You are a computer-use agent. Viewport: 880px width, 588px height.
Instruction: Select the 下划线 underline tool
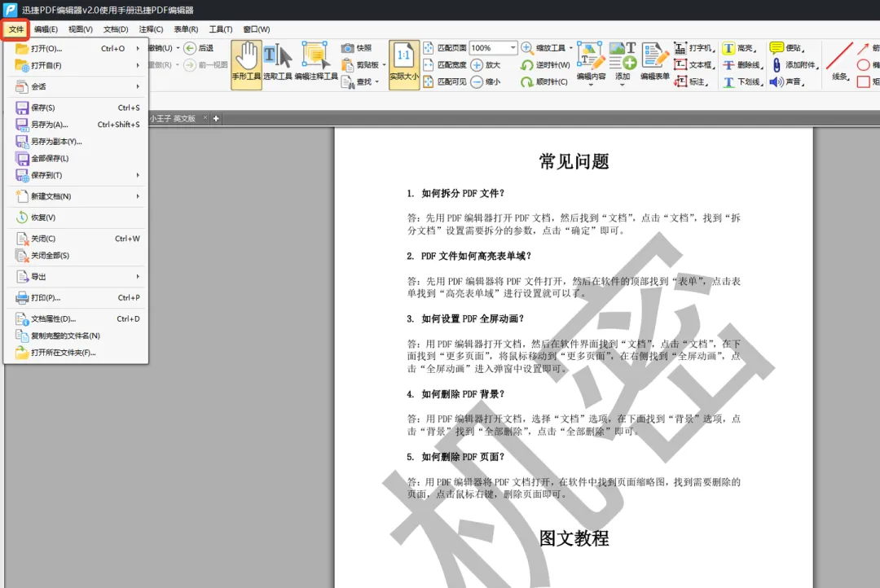point(742,82)
